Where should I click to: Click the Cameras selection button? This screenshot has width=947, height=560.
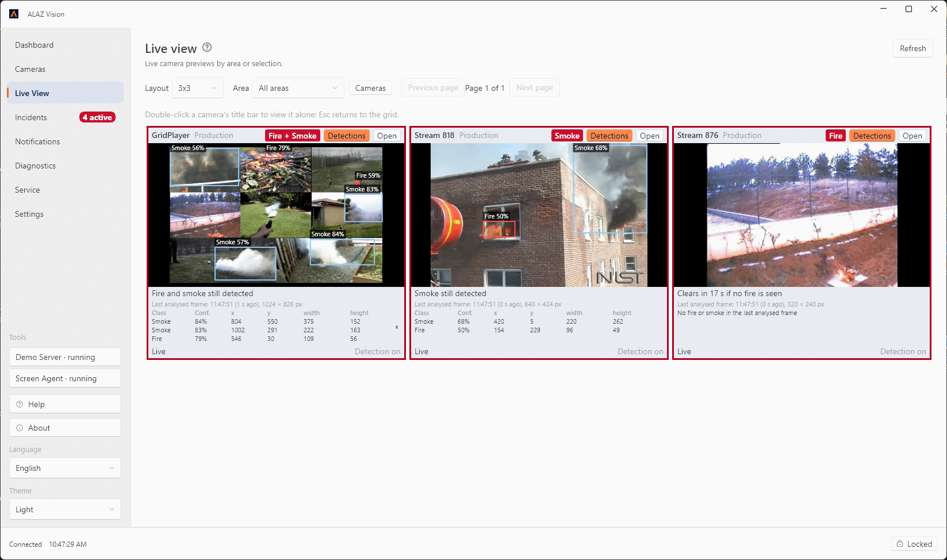[x=370, y=88]
